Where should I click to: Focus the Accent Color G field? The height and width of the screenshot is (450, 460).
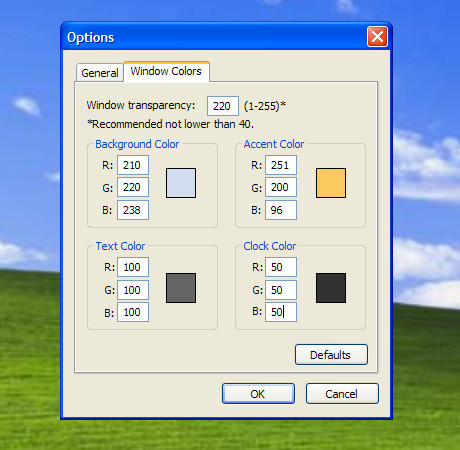(281, 187)
